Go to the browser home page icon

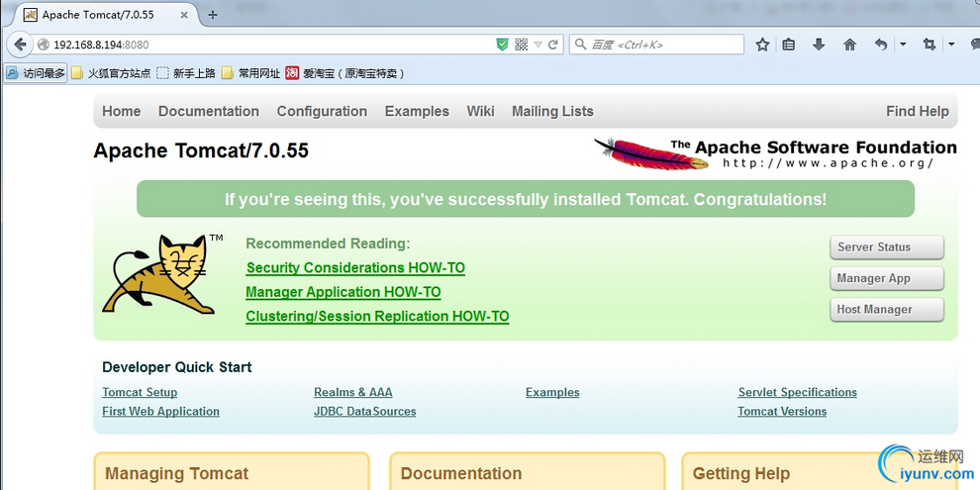[849, 45]
